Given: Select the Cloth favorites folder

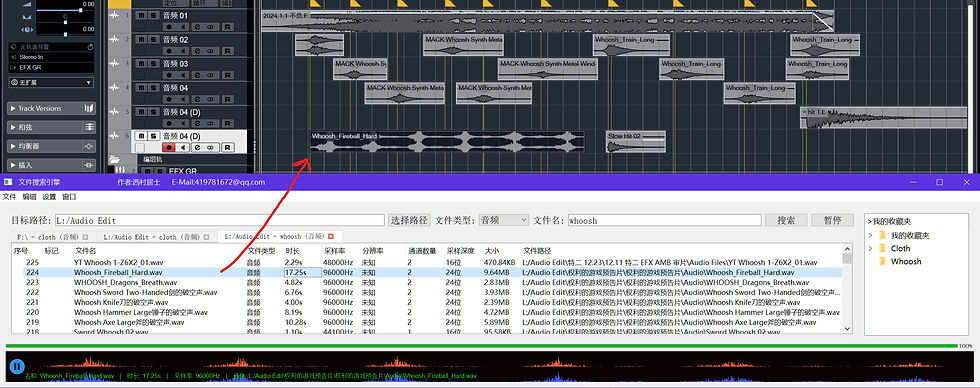Looking at the screenshot, I should (x=895, y=249).
